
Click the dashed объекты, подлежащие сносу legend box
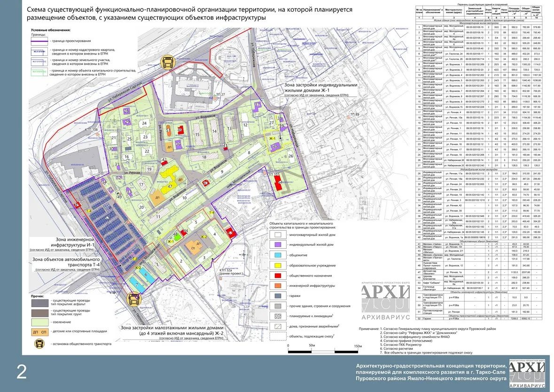pyautogui.click(x=279, y=337)
